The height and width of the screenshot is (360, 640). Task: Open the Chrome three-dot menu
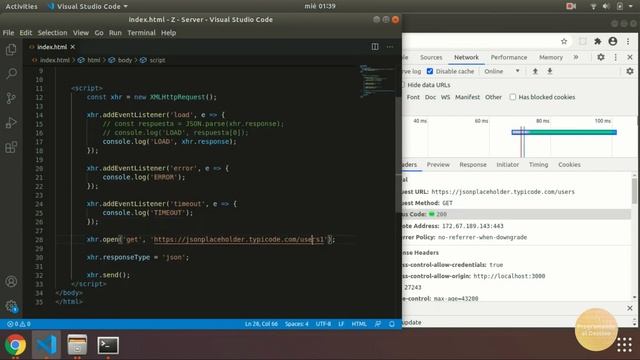coord(628,41)
